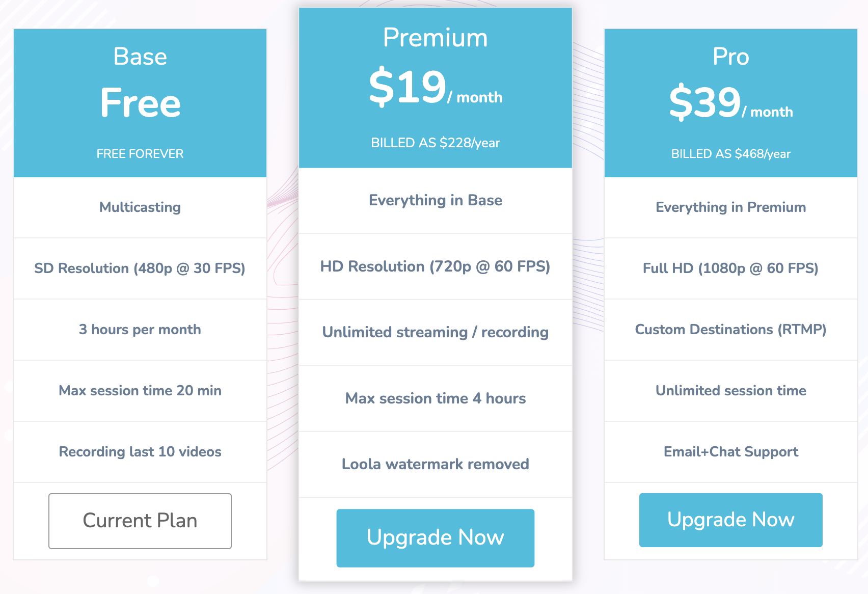Select the SD Resolution feature row
Screen dimensions: 868x594
(x=140, y=268)
